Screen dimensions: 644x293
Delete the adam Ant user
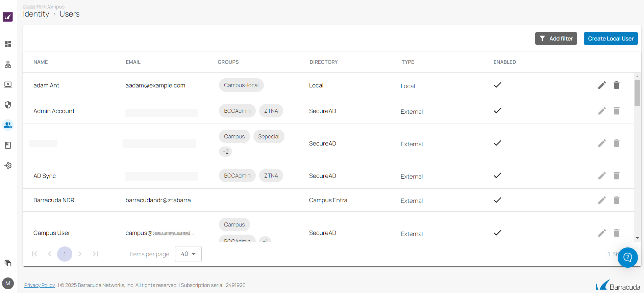[617, 85]
